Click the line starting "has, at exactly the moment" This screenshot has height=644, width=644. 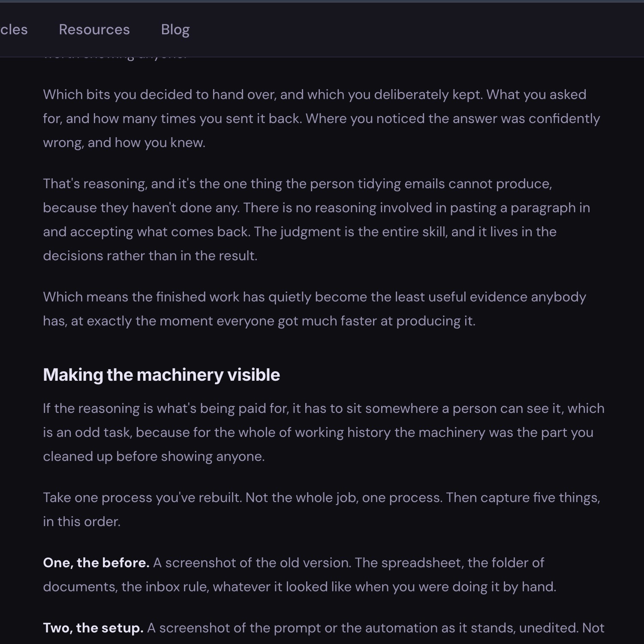[x=259, y=321]
